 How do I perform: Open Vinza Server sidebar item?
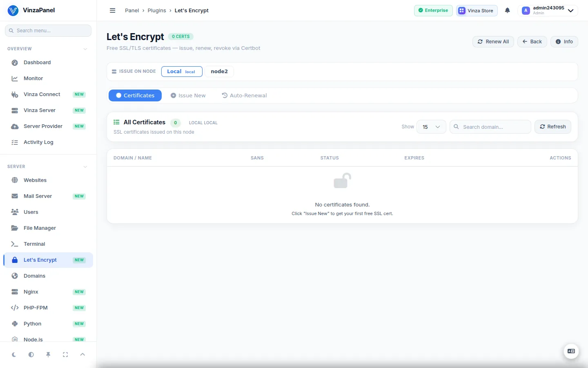tap(48, 110)
